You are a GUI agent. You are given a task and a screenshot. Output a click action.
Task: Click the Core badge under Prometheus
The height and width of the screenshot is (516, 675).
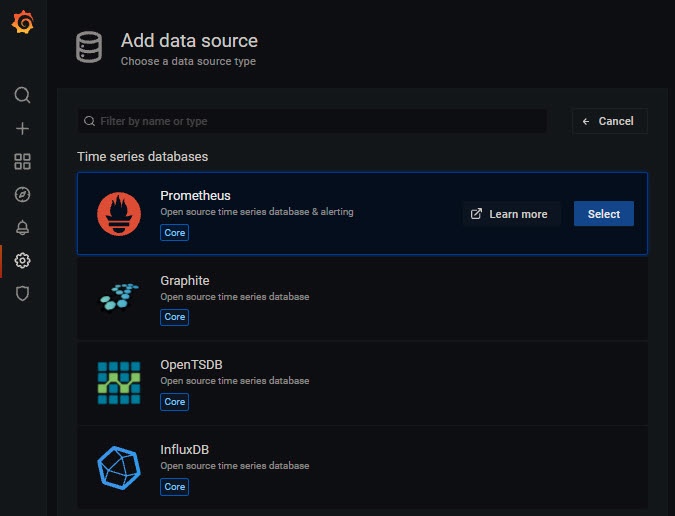pyautogui.click(x=175, y=232)
